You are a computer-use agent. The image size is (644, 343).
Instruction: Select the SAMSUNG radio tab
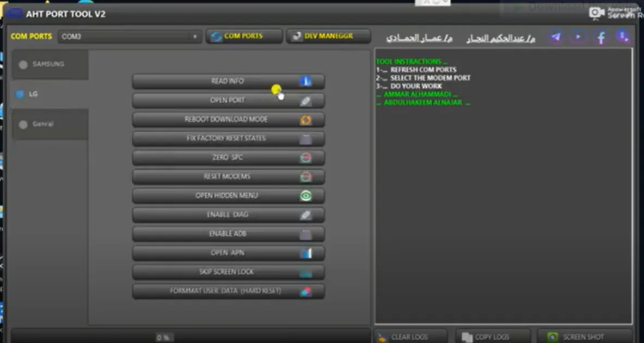50,64
